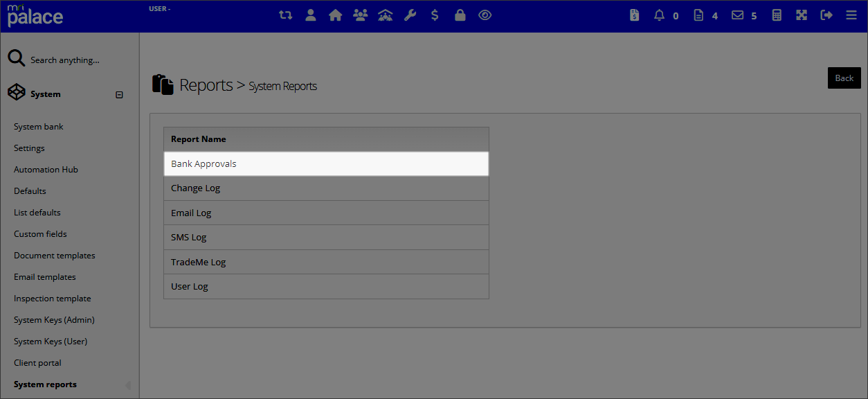Image resolution: width=868 pixels, height=399 pixels.
Task: Click the MRI Palace logo
Action: [x=35, y=15]
